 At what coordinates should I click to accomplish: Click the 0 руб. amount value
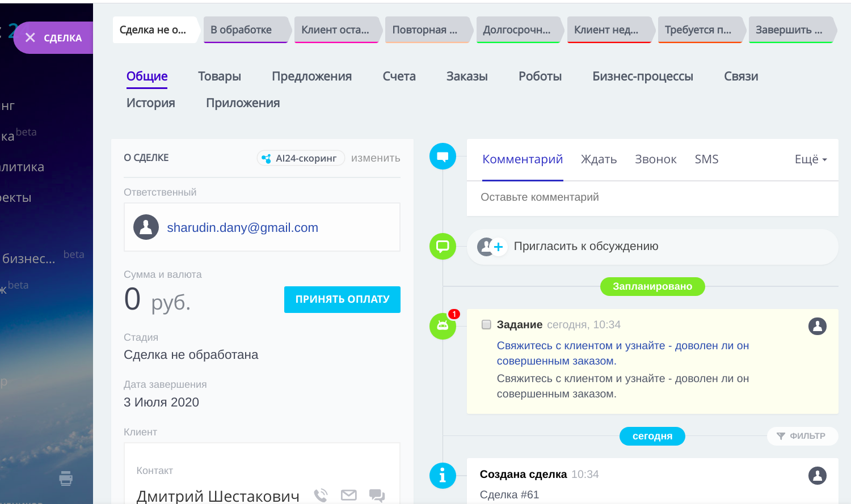tap(157, 299)
